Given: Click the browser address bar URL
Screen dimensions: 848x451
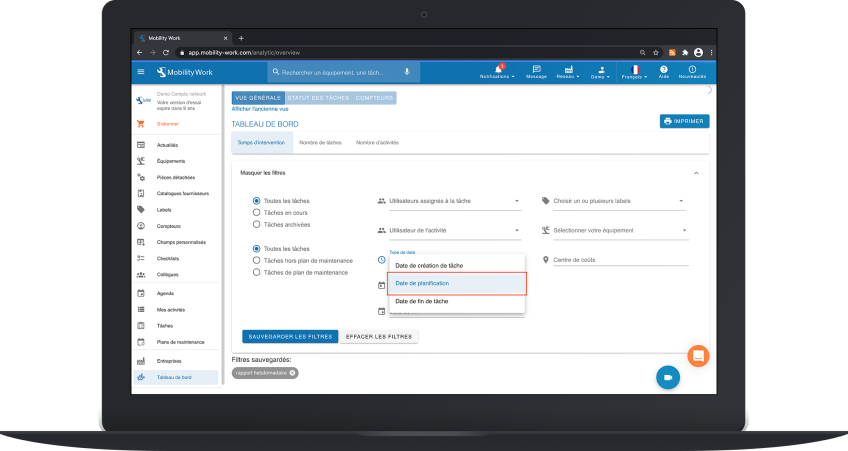Looking at the screenshot, I should pyautogui.click(x=244, y=52).
